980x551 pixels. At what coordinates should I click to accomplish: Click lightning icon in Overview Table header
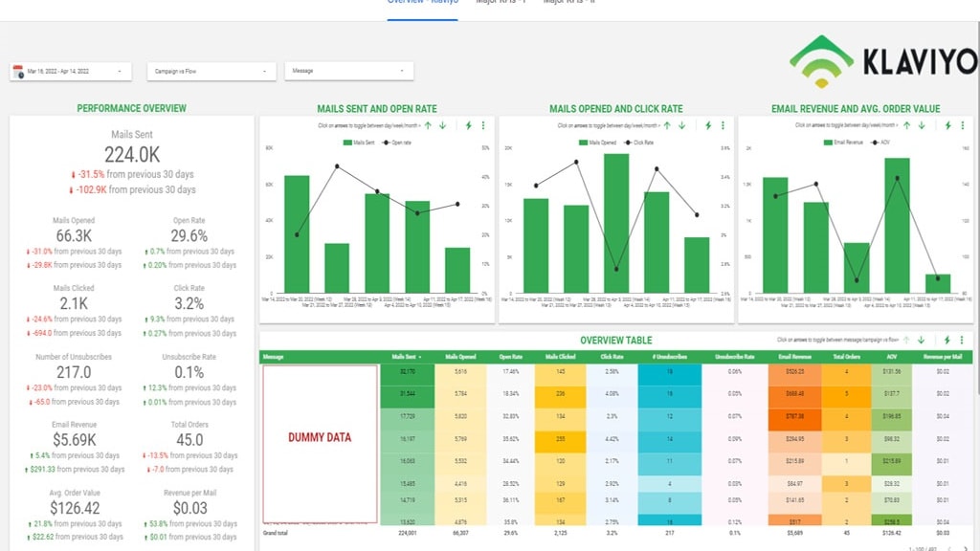947,340
